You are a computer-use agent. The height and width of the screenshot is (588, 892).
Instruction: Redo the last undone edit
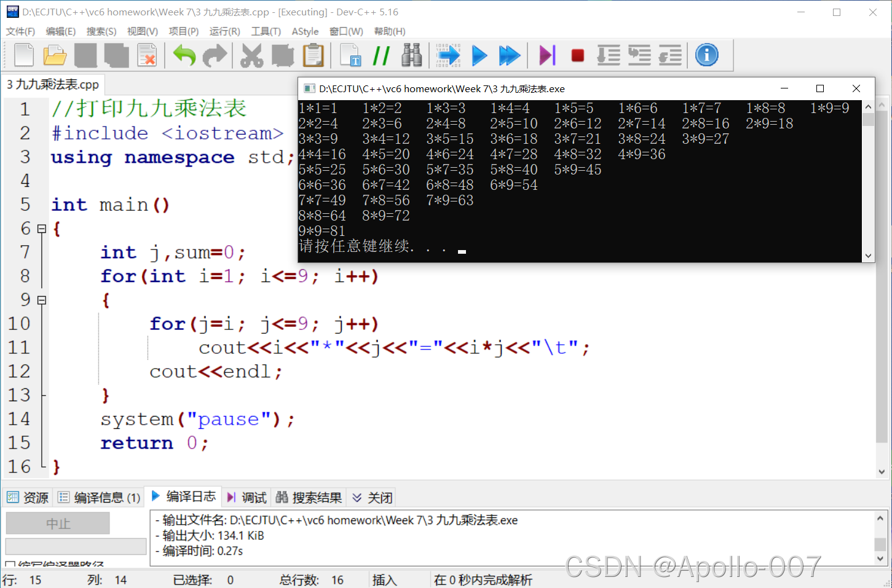tap(215, 55)
